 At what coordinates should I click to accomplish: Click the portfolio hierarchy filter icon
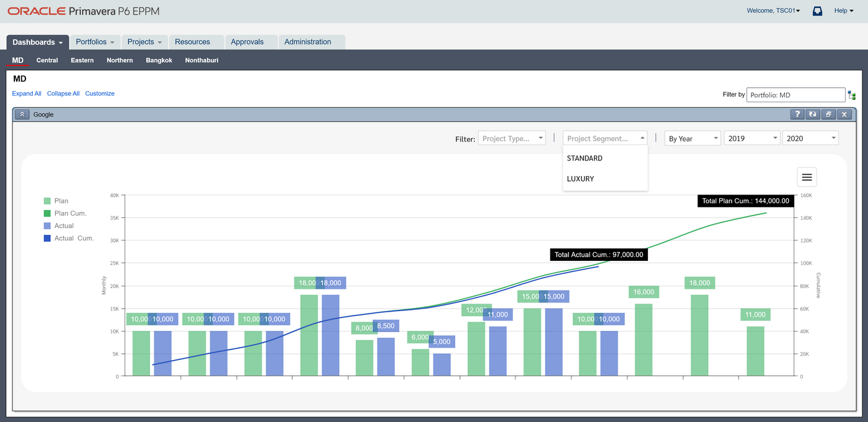(x=852, y=95)
